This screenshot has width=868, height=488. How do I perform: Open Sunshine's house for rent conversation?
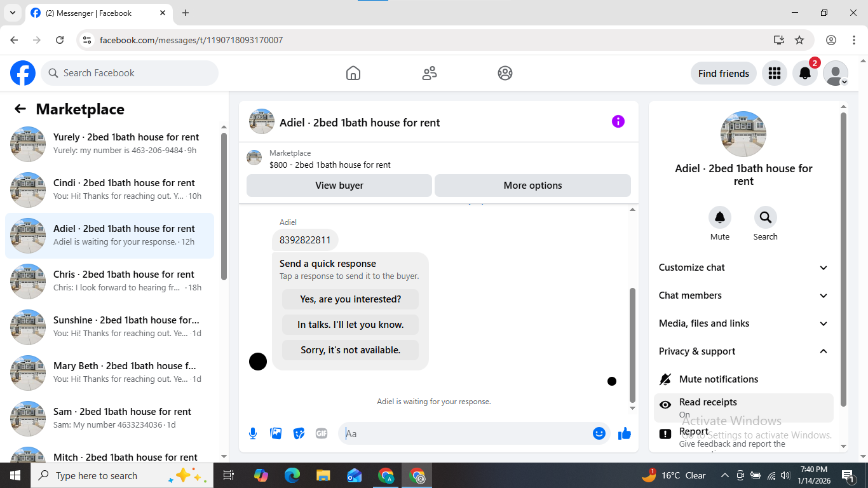tap(109, 327)
